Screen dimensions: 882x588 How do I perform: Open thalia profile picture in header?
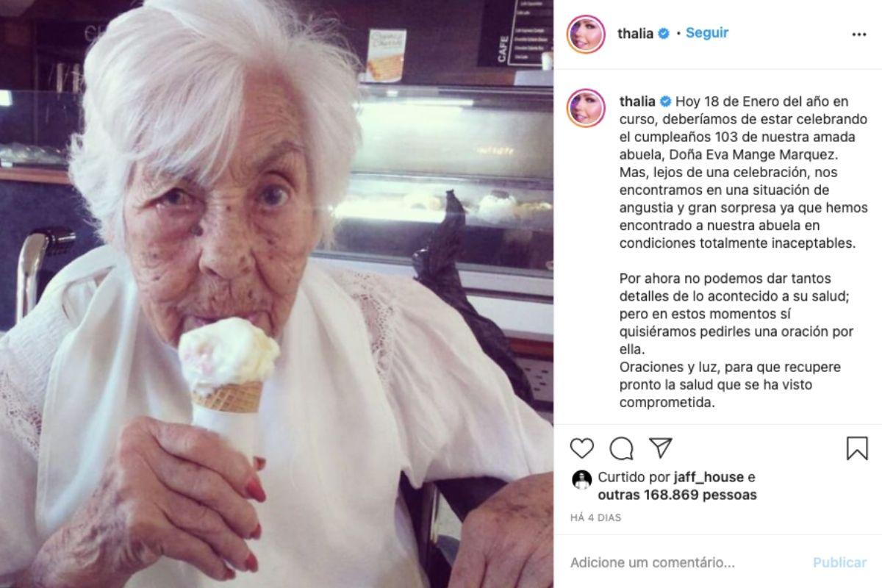click(586, 34)
